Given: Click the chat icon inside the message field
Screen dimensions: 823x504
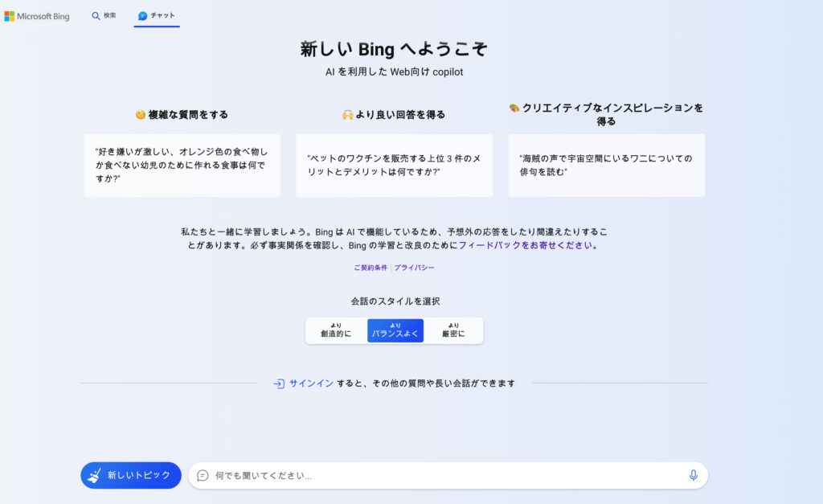Looking at the screenshot, I should (203, 476).
